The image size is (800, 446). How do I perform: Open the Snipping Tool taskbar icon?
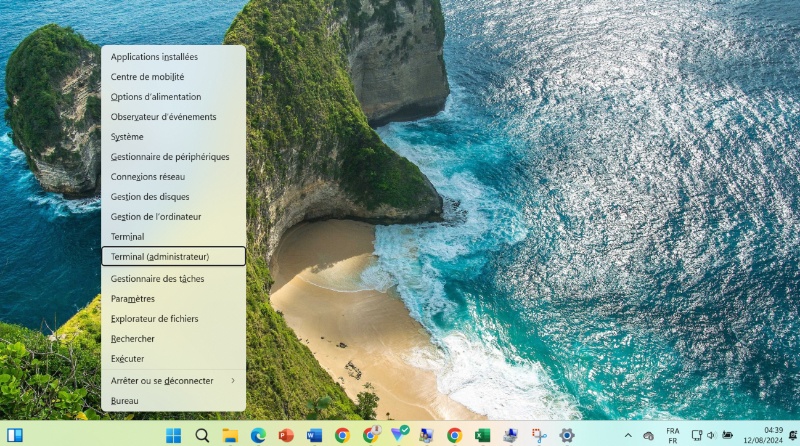538,435
